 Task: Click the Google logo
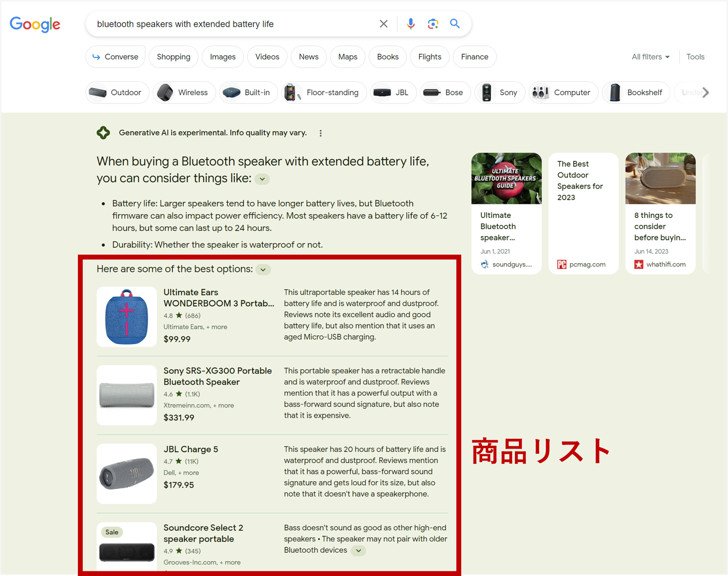pos(35,24)
